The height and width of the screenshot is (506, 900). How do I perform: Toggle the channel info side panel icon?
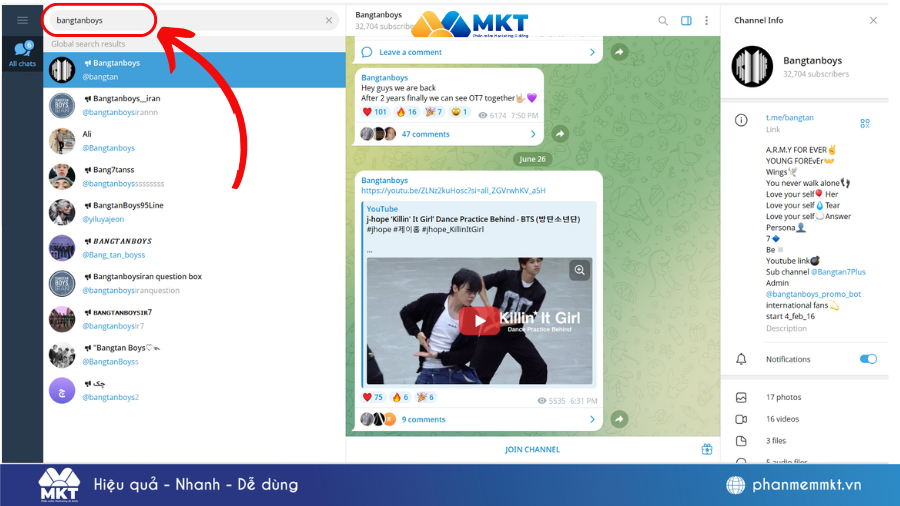(686, 21)
